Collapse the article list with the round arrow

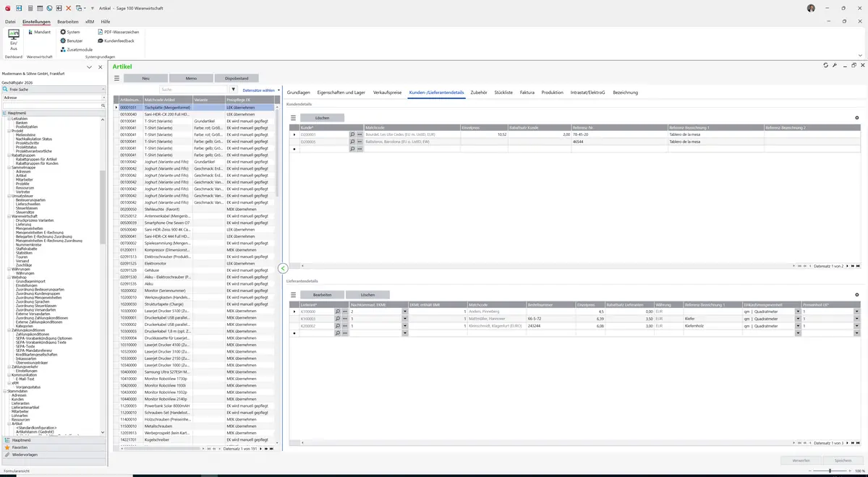[x=283, y=268]
